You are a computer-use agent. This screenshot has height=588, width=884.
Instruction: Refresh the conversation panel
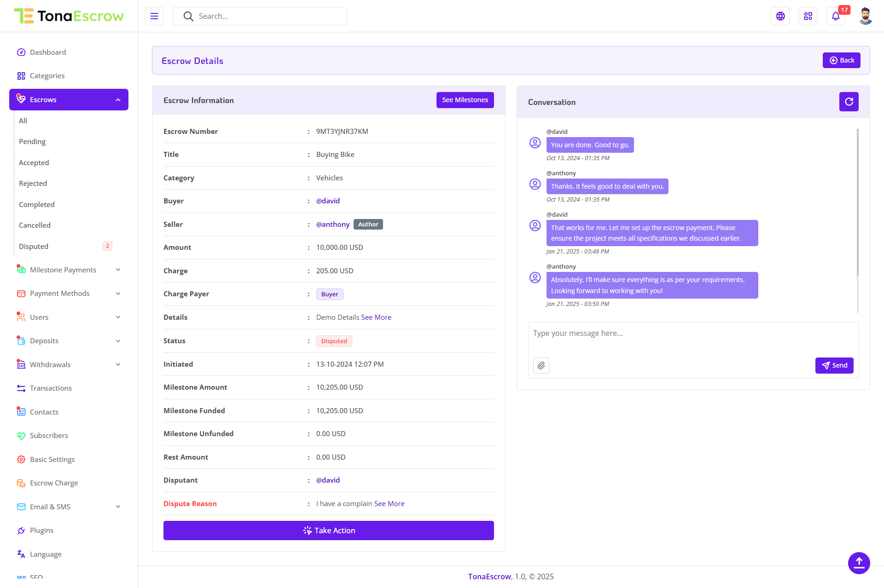coord(849,102)
